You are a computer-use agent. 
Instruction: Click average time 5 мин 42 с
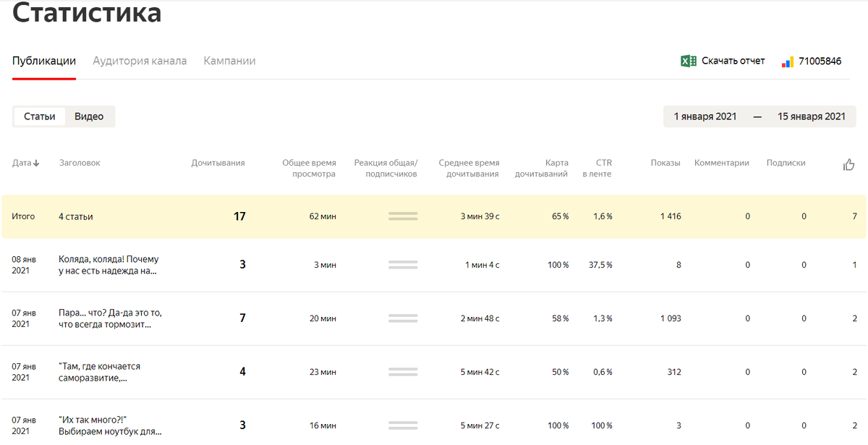480,372
